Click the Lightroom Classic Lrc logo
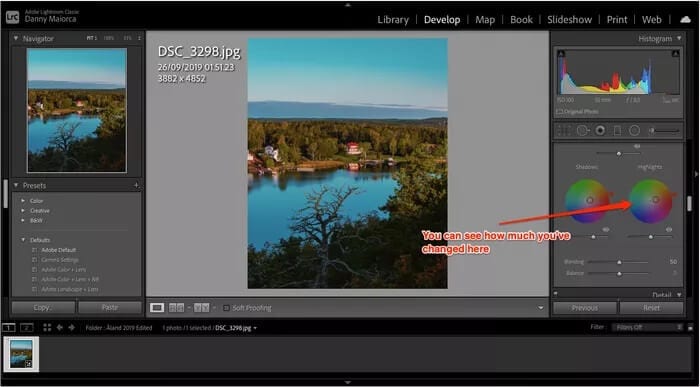Screen dimensions: 700x387 click(12, 17)
